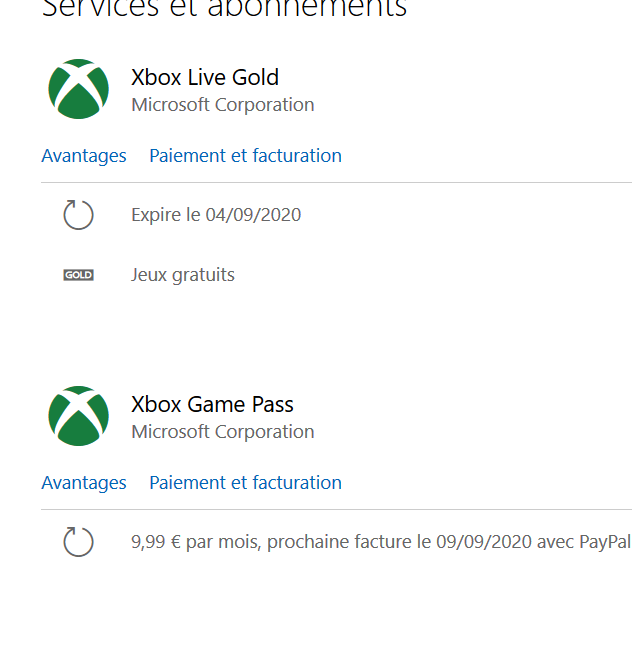The image size is (632, 651).
Task: Click the Services et abonnements heading
Action: pos(224,8)
